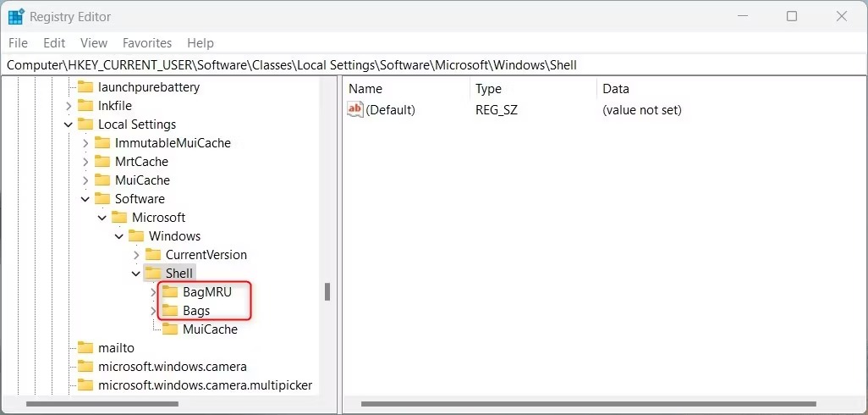
Task: Click the Software folder icon
Action: [102, 198]
